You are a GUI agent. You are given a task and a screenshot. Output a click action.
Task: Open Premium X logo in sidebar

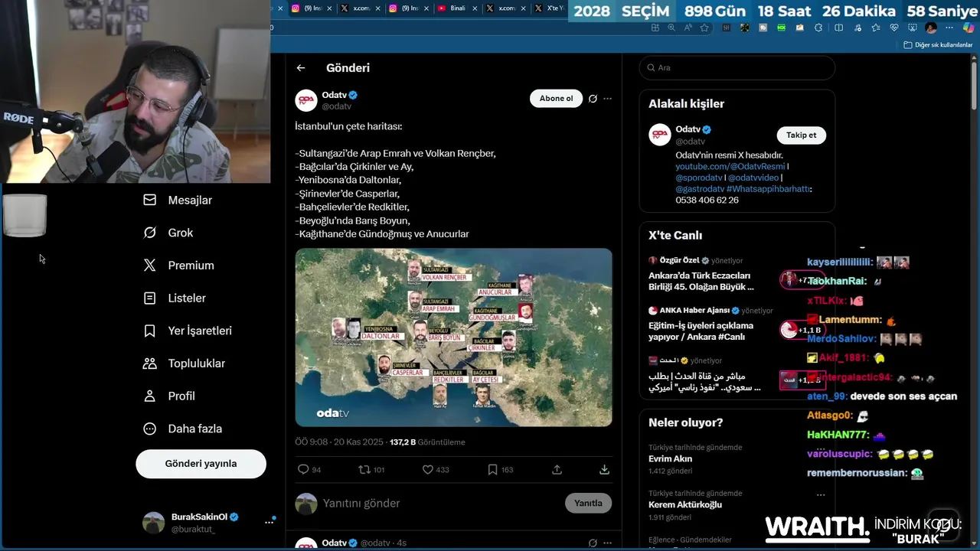[150, 266]
